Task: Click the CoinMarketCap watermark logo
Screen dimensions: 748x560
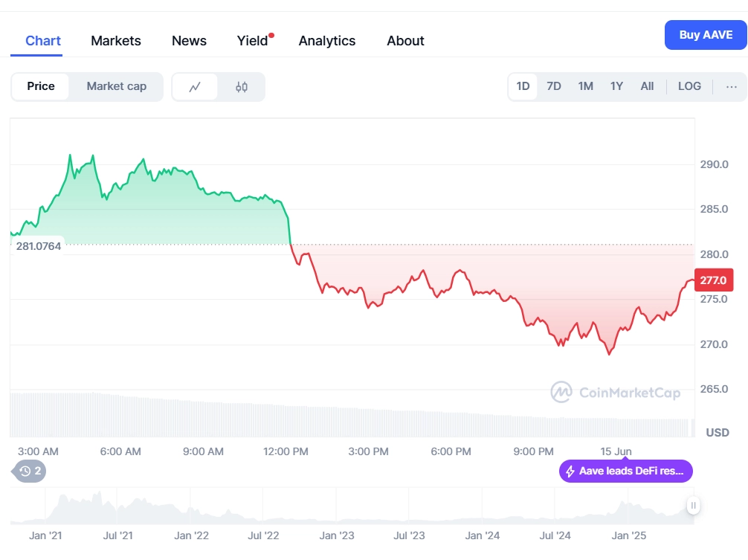Action: pos(616,392)
